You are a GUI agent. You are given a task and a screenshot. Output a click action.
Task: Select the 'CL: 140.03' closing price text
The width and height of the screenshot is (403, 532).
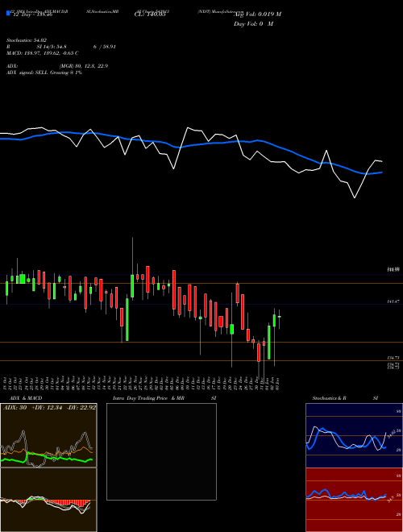(x=150, y=15)
